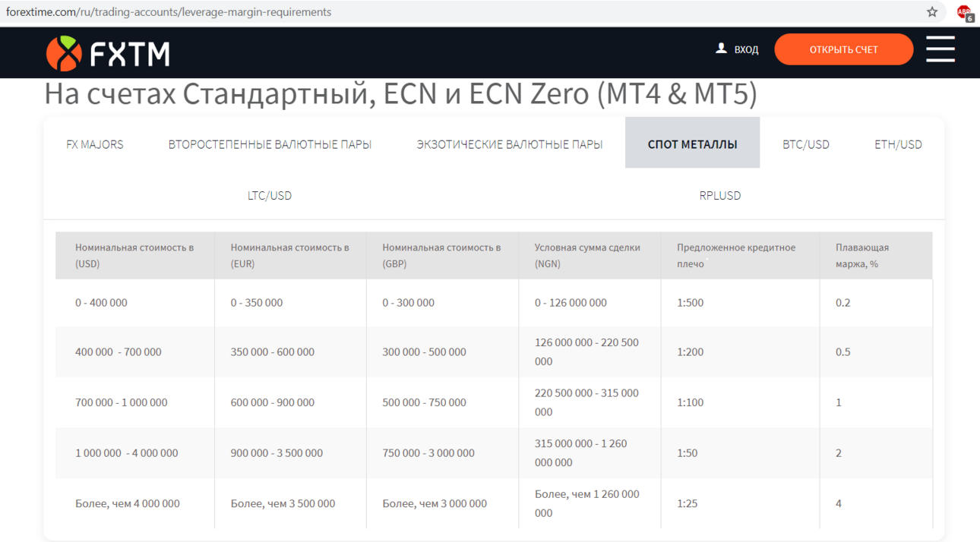
Task: Select the СПОТ МЕТАЛЛЫ tab
Action: pos(692,143)
